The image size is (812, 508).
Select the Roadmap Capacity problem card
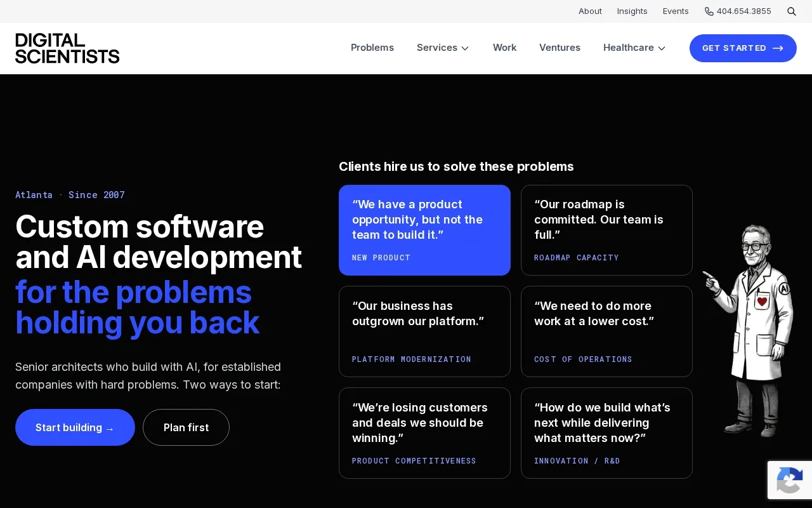point(606,230)
